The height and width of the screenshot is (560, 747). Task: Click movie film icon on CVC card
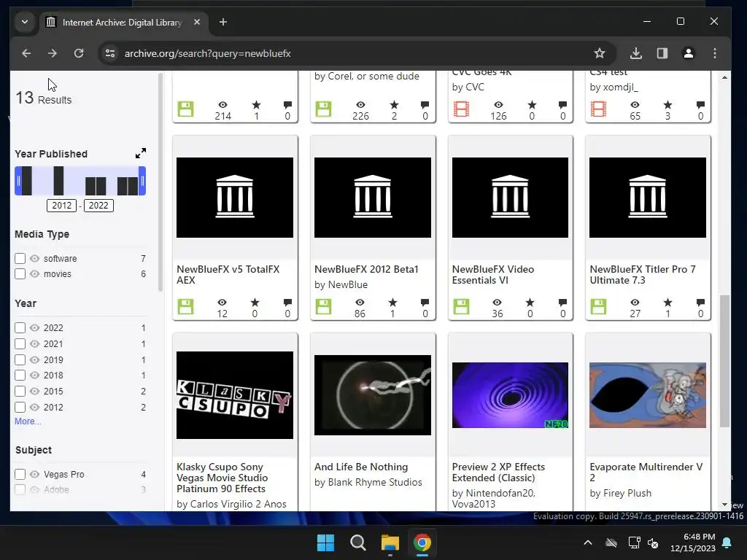461,109
